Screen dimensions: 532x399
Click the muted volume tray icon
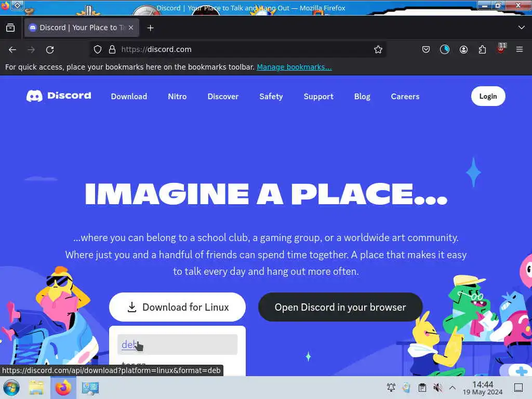437,387
